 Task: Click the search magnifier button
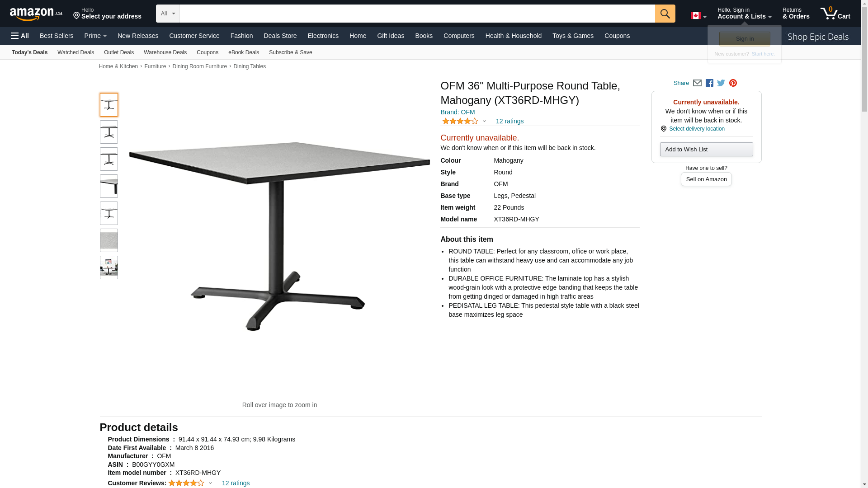tap(665, 14)
